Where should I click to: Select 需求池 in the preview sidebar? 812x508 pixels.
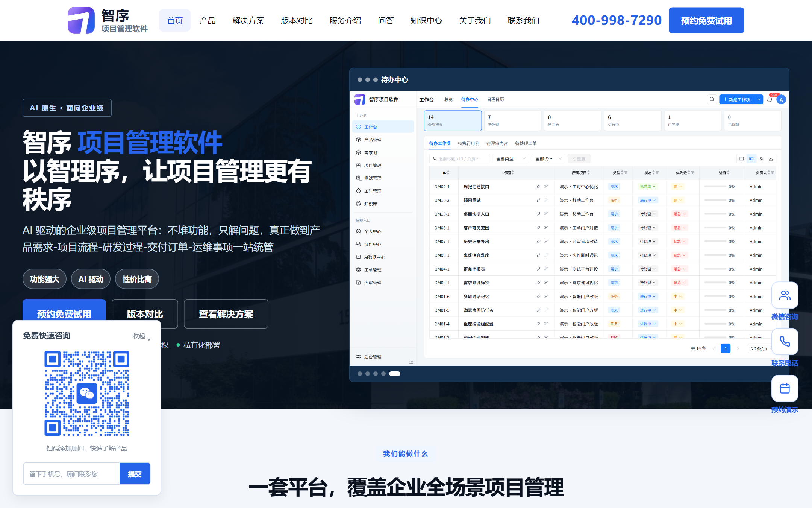click(383, 152)
